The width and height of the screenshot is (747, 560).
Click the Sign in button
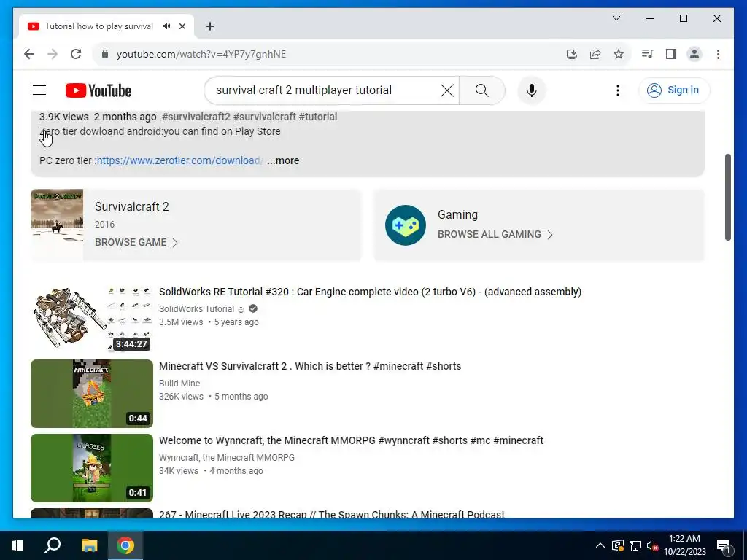[x=674, y=90]
